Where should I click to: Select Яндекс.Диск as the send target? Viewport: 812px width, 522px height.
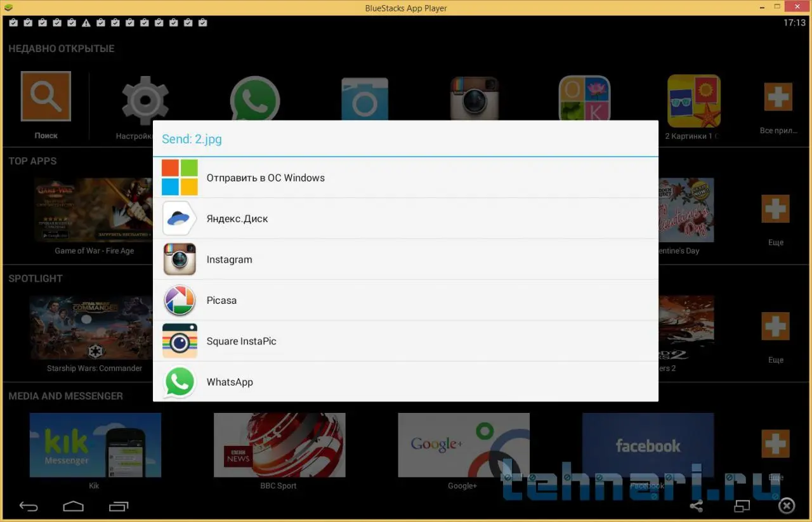(x=405, y=219)
